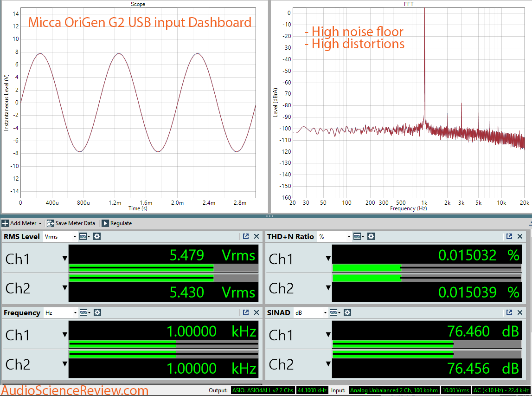Open RMS Level meter settings gear

pyautogui.click(x=97, y=236)
